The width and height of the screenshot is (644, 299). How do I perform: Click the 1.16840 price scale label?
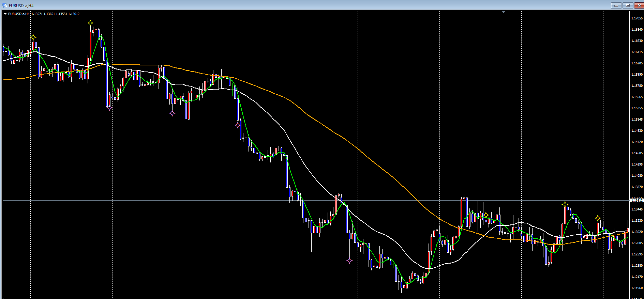tap(637, 30)
